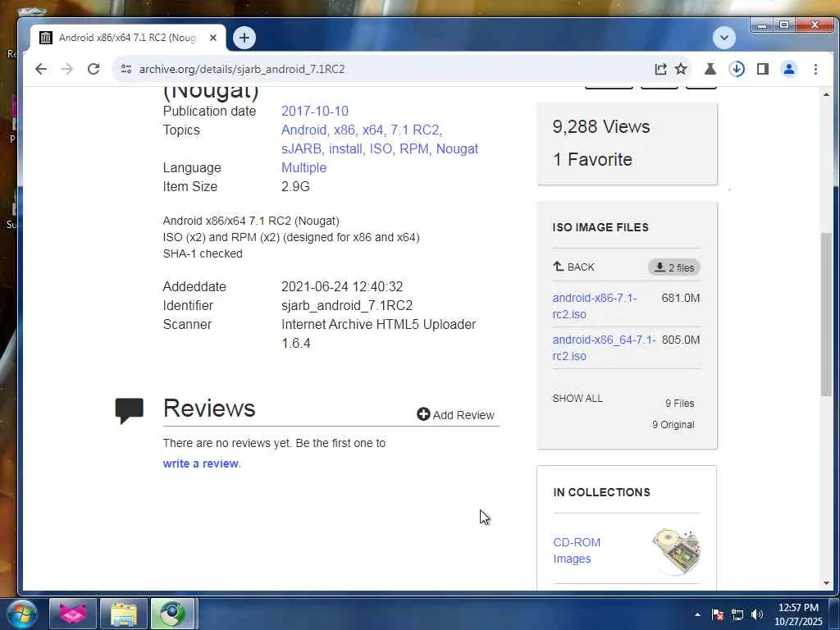Close the Android x86/x64 tab
Screen dimensions: 840x630
(213, 38)
